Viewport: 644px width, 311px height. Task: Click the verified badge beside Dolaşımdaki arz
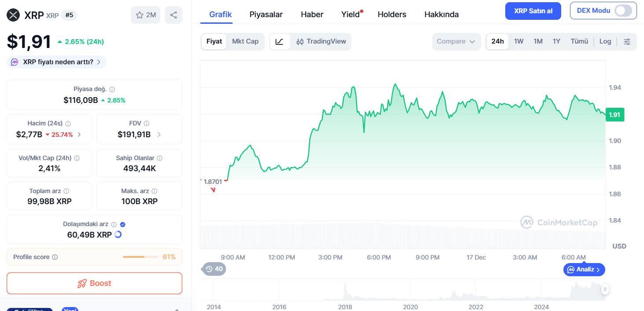pos(123,224)
